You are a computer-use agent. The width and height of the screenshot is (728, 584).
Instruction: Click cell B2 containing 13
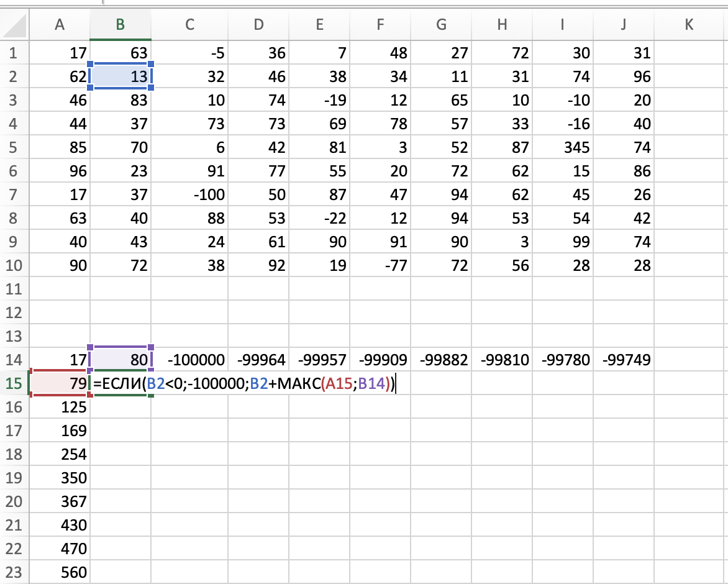pos(121,77)
